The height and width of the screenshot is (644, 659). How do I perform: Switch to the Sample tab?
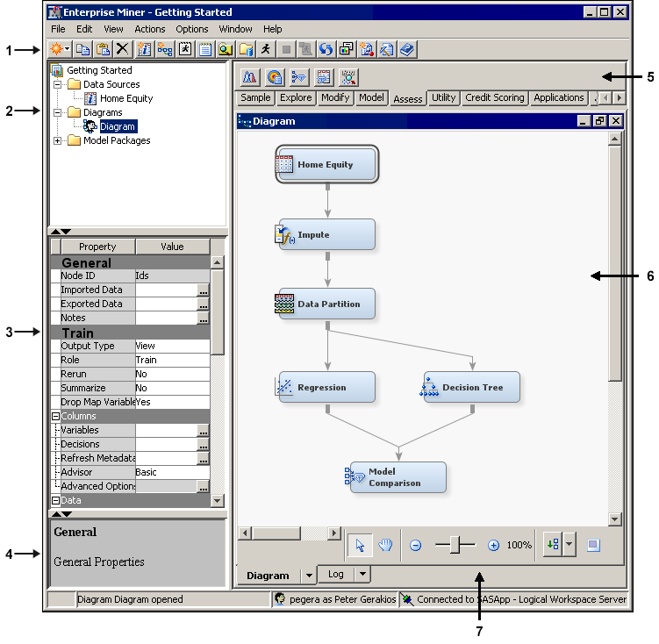pyautogui.click(x=255, y=97)
